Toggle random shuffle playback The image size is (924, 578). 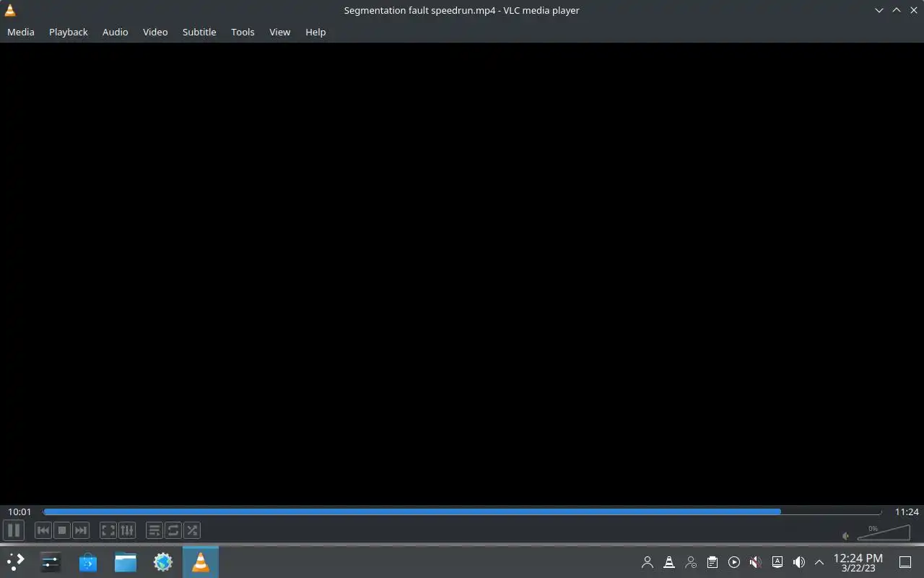(192, 530)
